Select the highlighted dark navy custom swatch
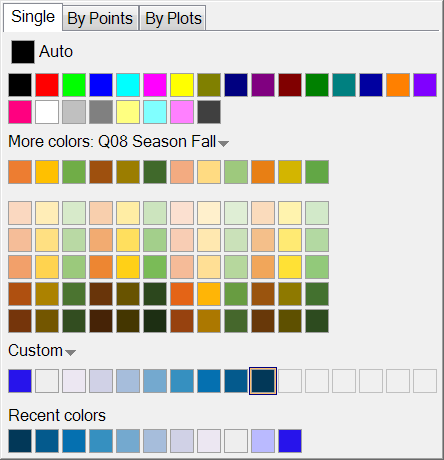Image resolution: width=444 pixels, height=460 pixels. [x=263, y=381]
